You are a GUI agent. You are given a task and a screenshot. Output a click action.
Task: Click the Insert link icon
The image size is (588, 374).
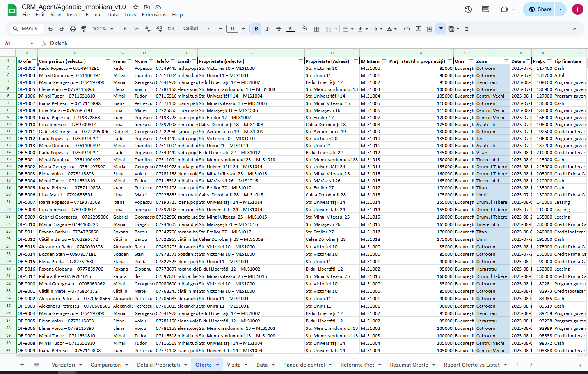pos(407,29)
